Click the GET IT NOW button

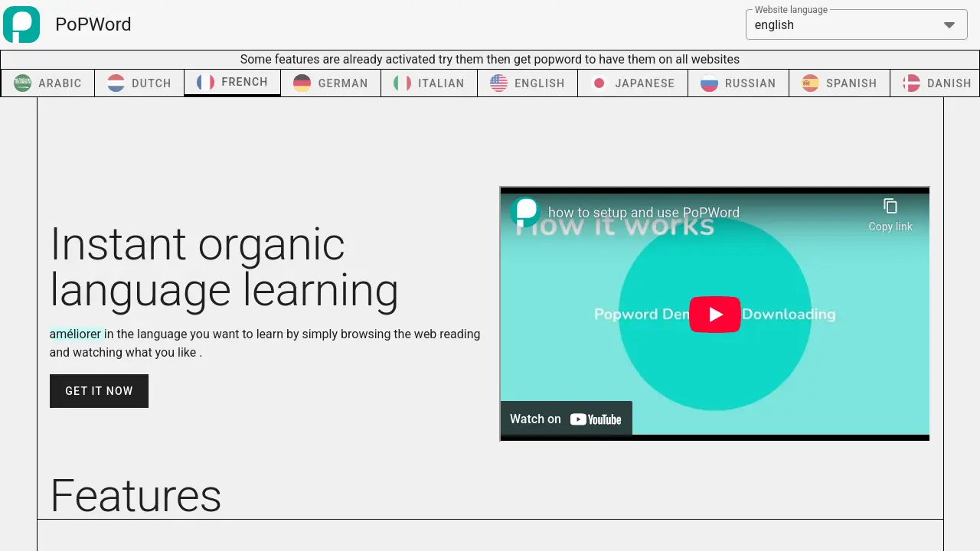pyautogui.click(x=99, y=391)
